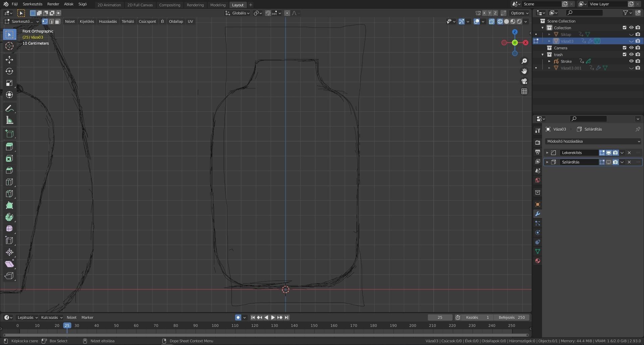This screenshot has height=345, width=644.
Task: Select the Cursor tool in toolbar
Action: [9, 46]
